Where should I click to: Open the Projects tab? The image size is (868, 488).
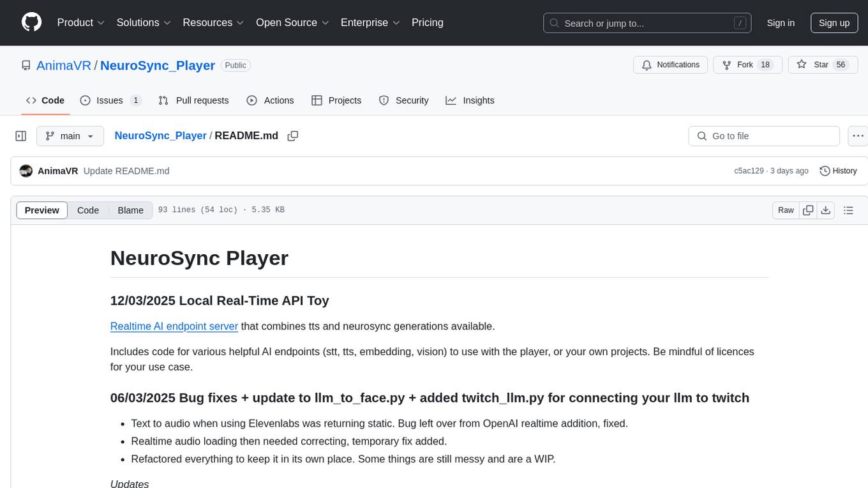pyautogui.click(x=336, y=100)
